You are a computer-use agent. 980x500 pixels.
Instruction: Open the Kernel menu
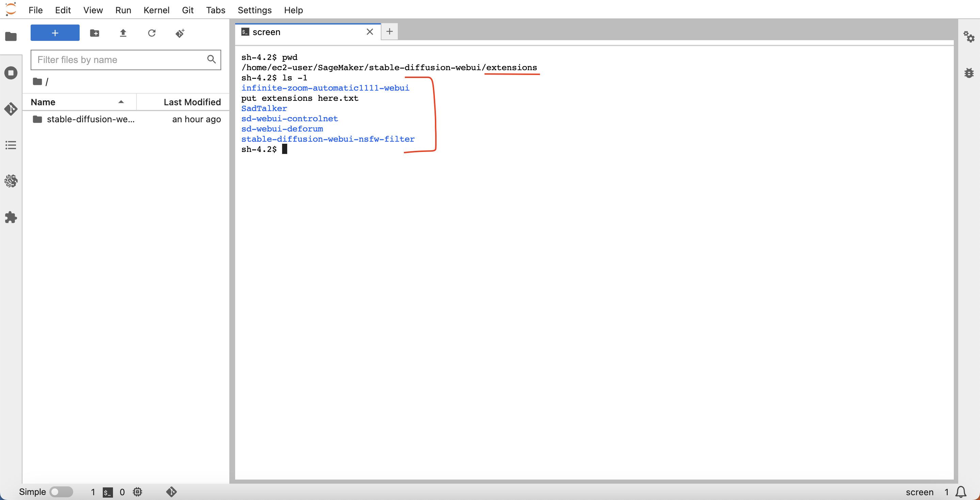(156, 10)
